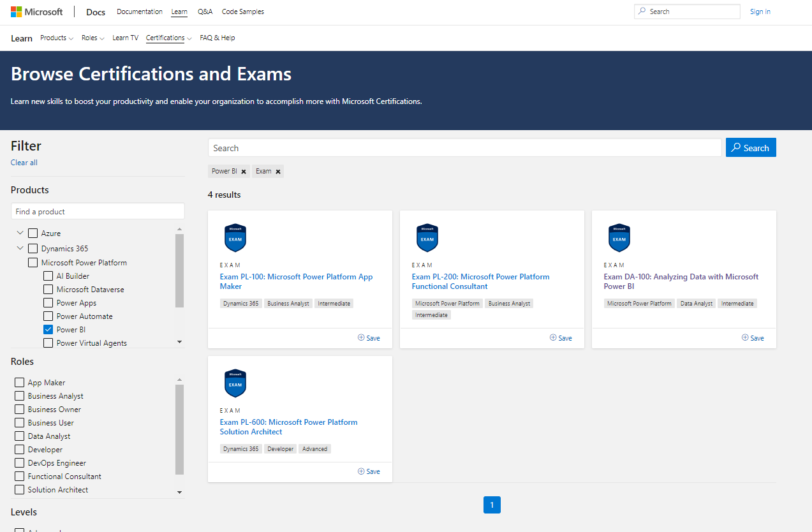Check the Power Apps filter
812x532 pixels.
48,303
